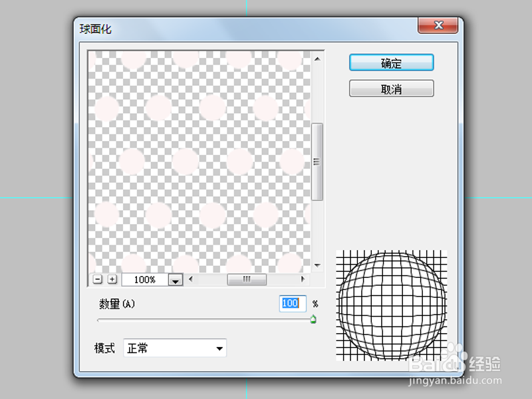Click the polka dot preview image

click(199, 162)
